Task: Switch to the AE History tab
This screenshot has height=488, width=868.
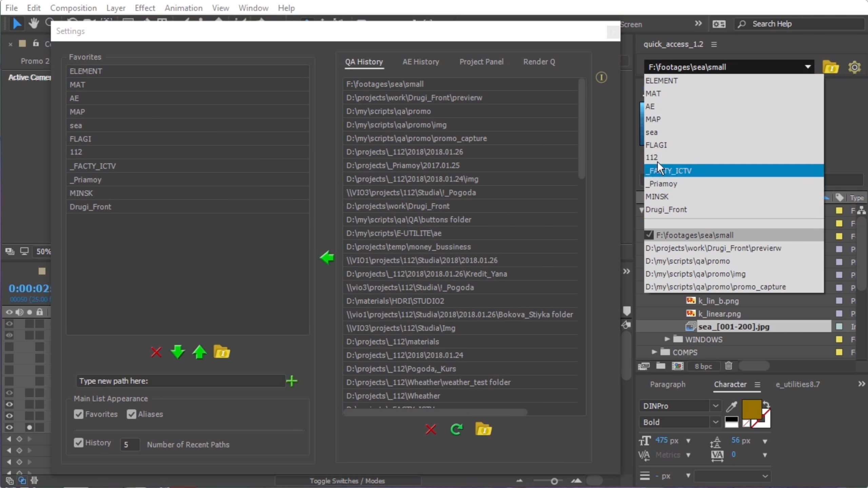Action: coord(420,62)
